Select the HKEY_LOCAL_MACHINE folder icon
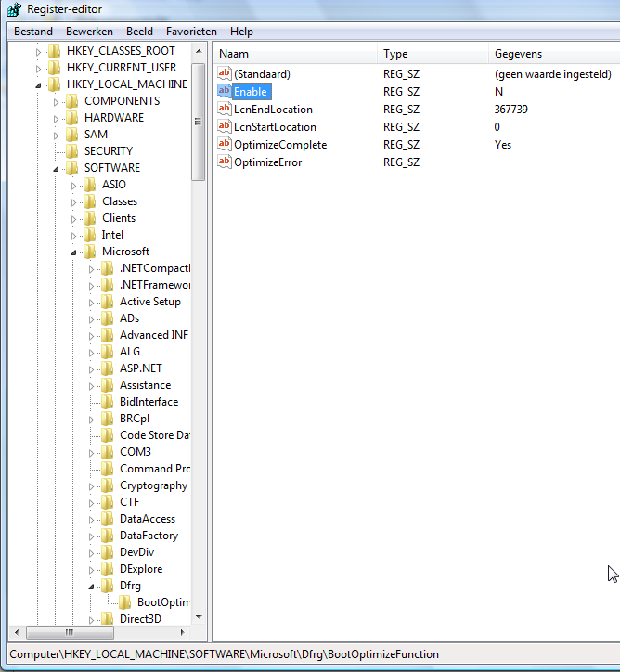Screen dimensions: 620x672 point(55,84)
